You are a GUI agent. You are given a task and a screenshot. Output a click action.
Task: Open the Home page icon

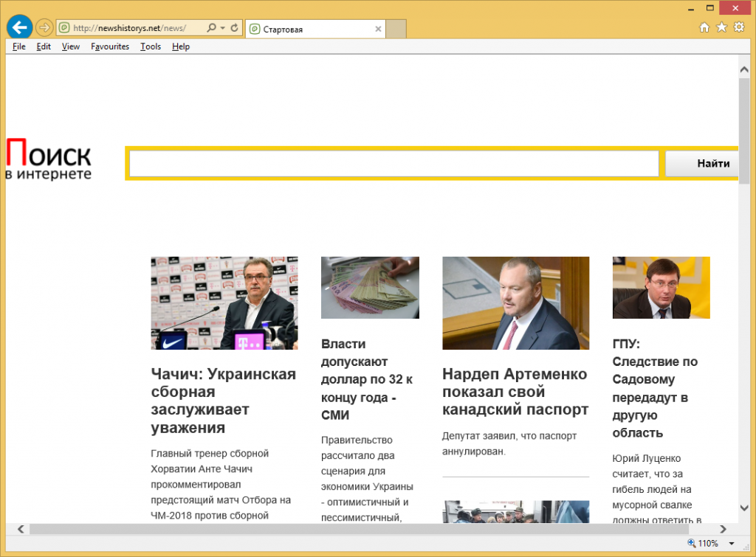704,27
